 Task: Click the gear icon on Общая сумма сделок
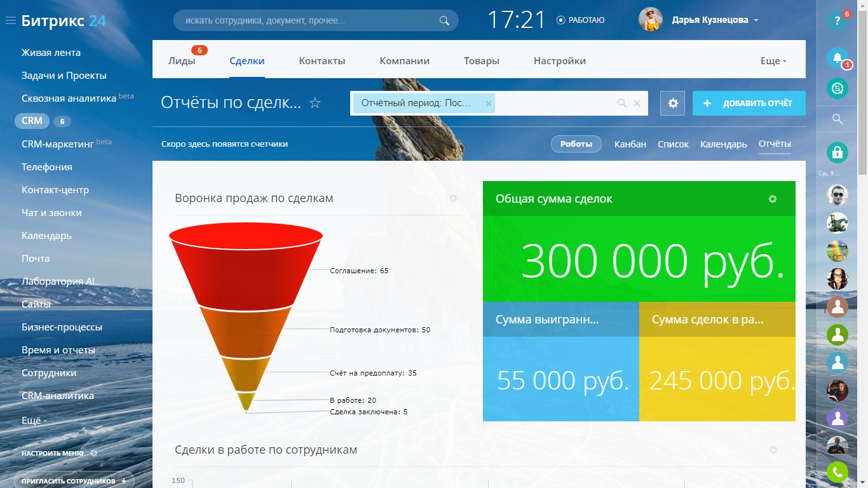[772, 199]
